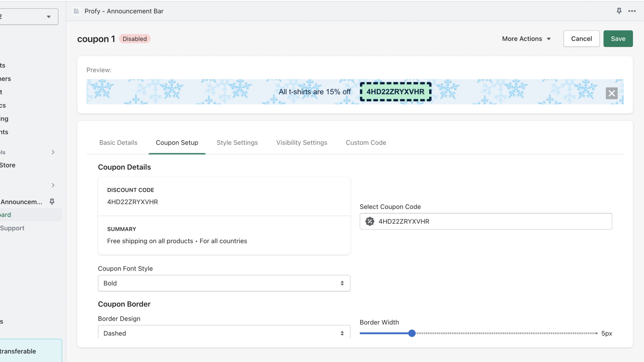Open the Store item in the sidebar
The image size is (644, 362).
(8, 165)
